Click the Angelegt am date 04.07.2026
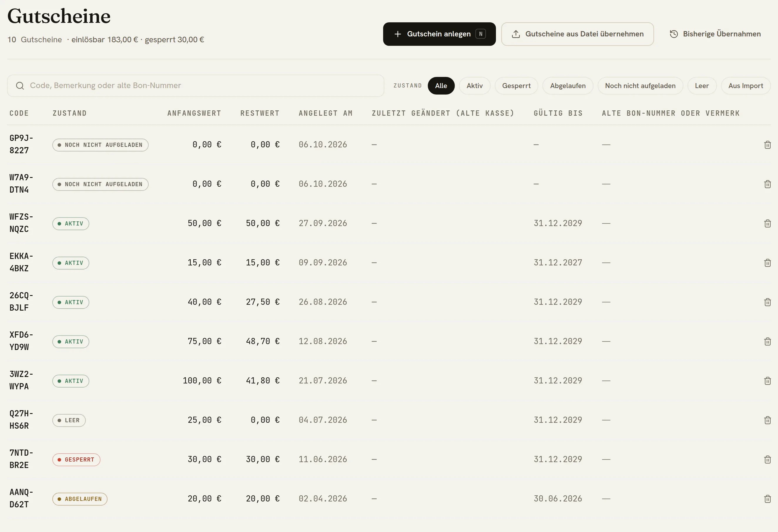 pos(323,420)
